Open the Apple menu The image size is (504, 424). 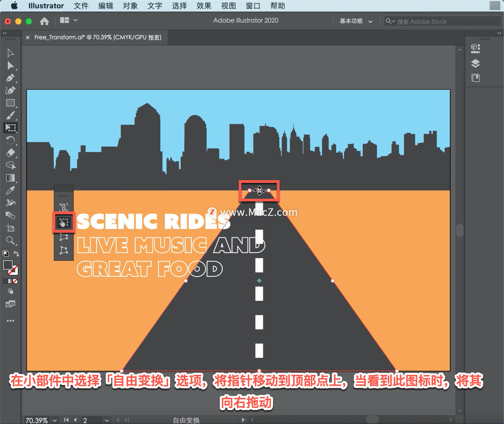(14, 6)
